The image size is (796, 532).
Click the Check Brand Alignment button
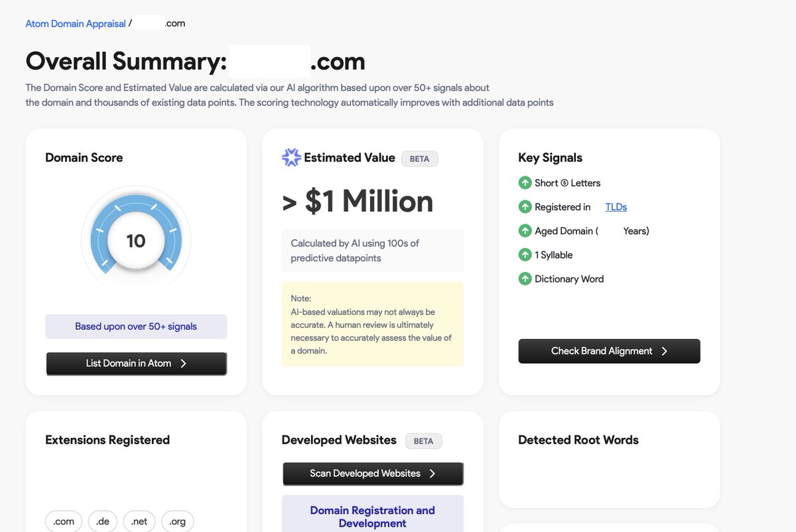coord(609,351)
